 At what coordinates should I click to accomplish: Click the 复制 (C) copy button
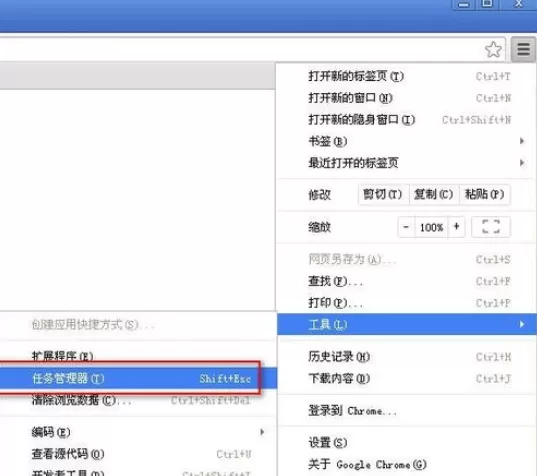(434, 195)
